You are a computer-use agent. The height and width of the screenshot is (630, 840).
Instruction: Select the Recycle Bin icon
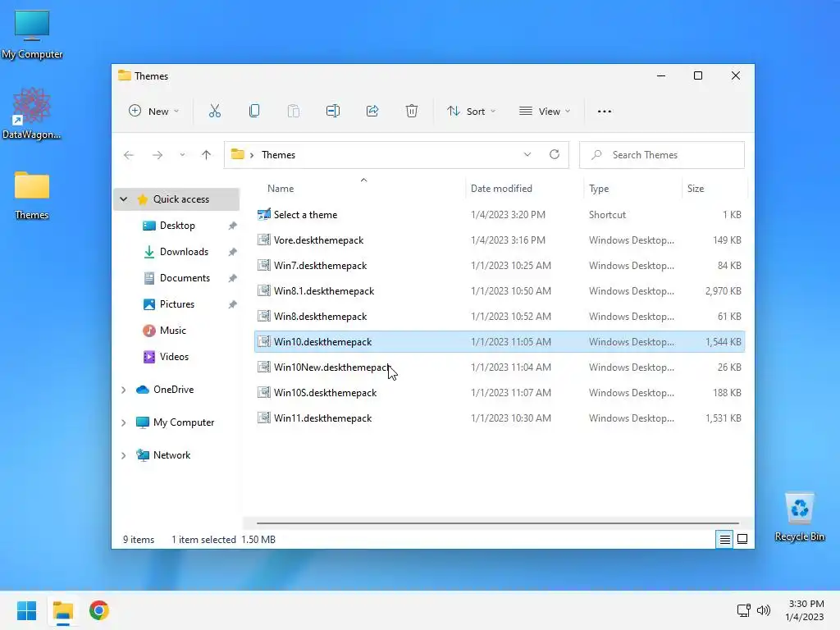coord(799,517)
